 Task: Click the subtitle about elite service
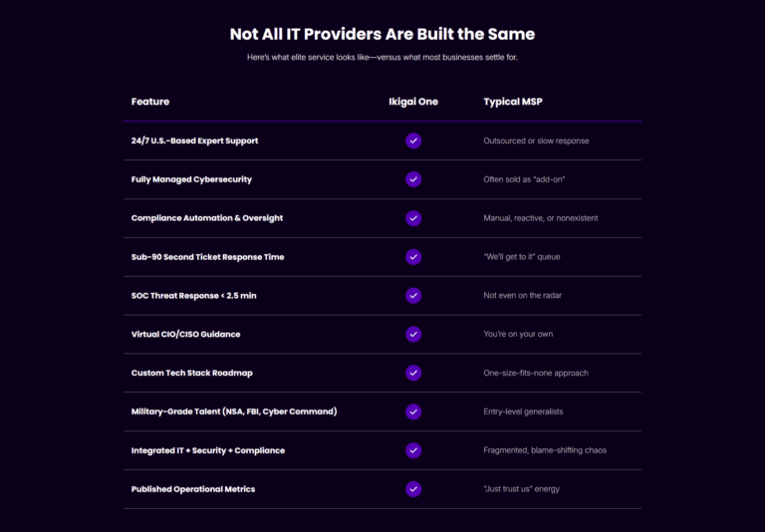pyautogui.click(x=382, y=57)
